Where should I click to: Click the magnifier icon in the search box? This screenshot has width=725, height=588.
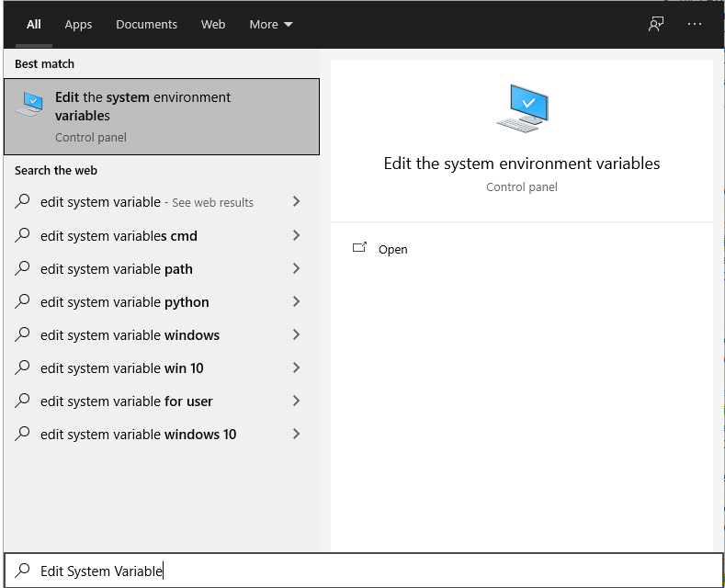pos(24,571)
